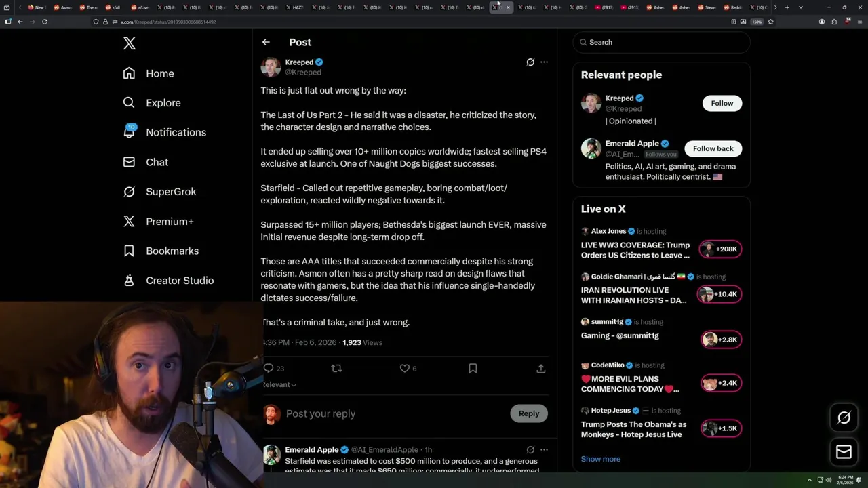
Task: Open the browser tab list dropdown
Action: 801,7
